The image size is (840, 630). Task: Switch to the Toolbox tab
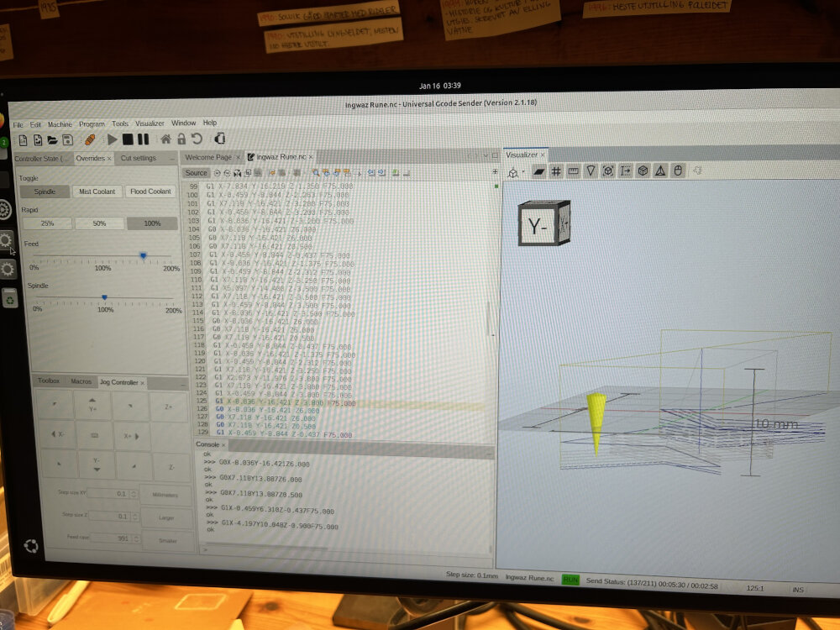[x=49, y=381]
